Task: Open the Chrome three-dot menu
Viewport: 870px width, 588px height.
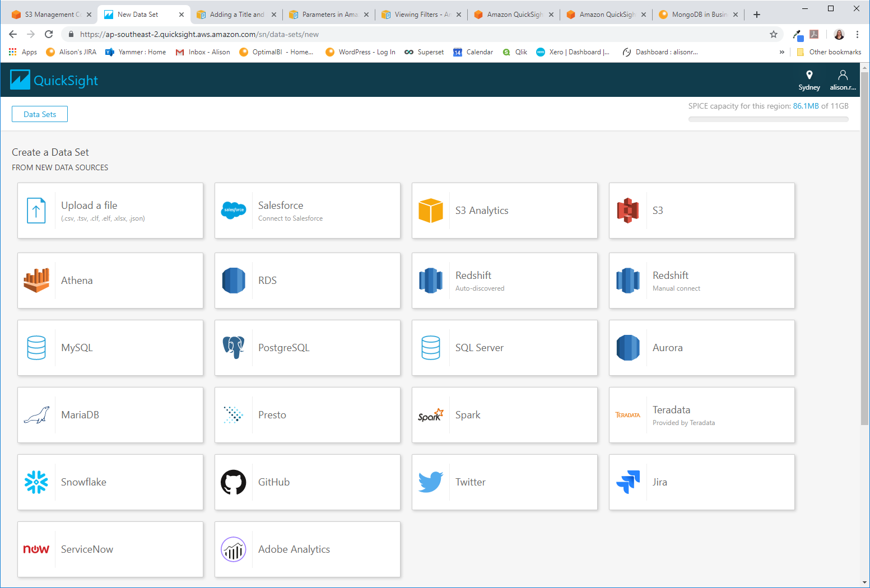Action: pyautogui.click(x=857, y=34)
